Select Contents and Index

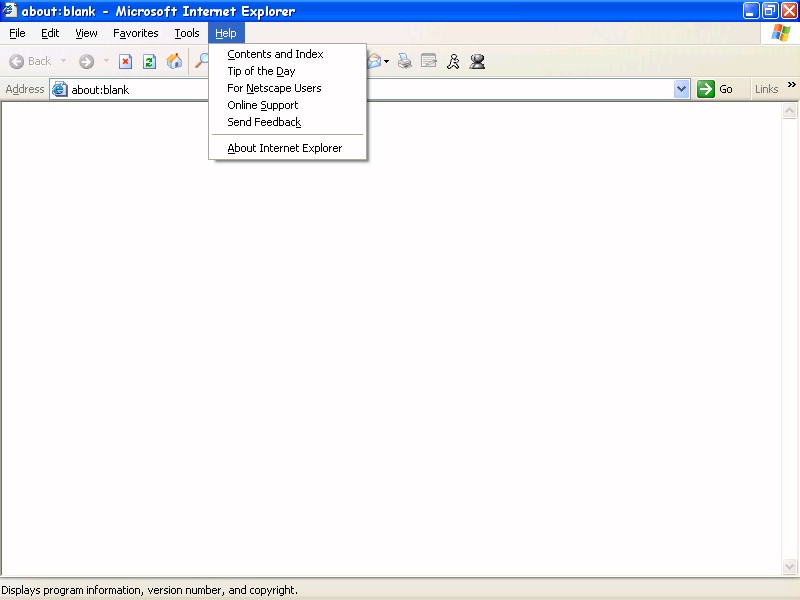(287, 54)
